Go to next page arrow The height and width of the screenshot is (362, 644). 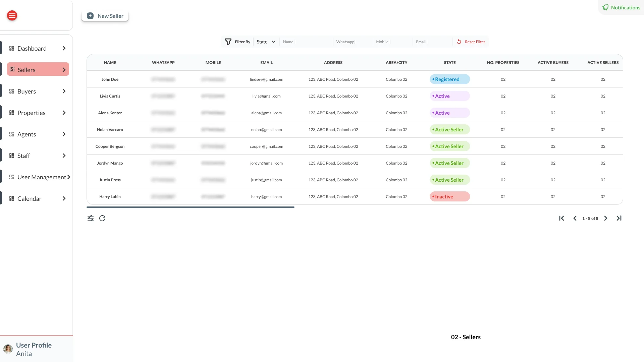[x=606, y=218]
